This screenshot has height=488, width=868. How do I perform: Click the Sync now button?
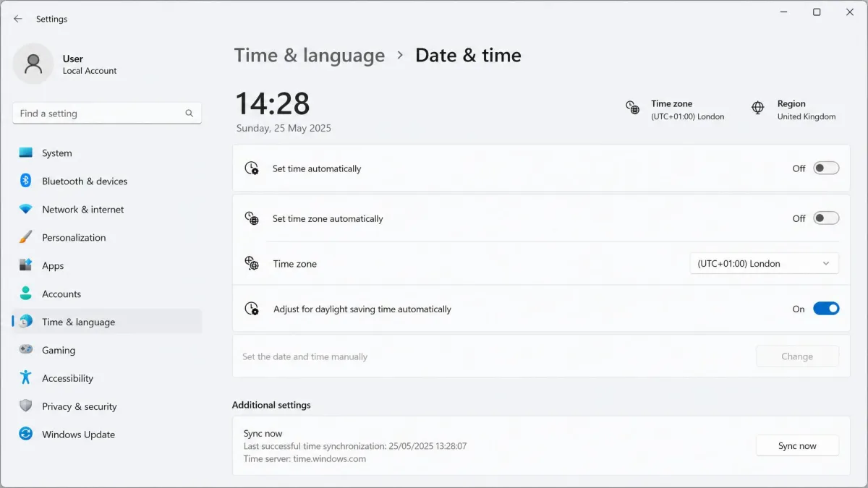797,446
